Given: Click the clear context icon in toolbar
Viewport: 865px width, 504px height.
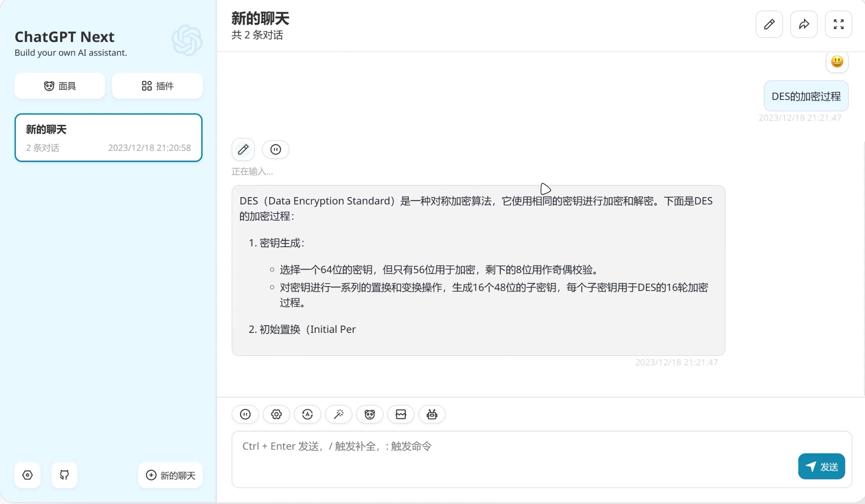Looking at the screenshot, I should click(401, 414).
